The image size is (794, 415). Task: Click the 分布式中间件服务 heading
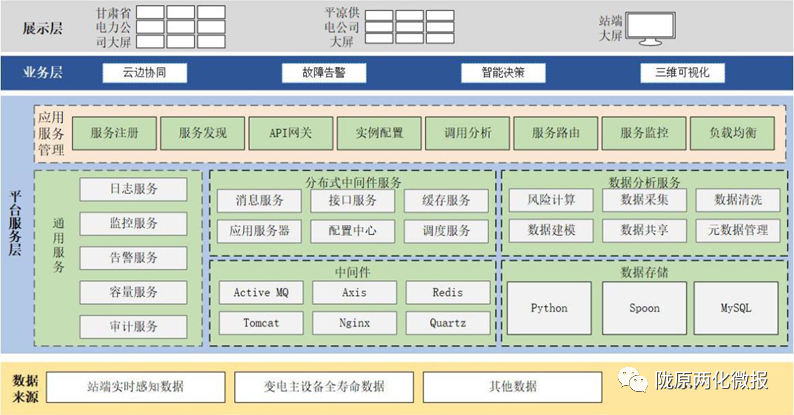coord(353,183)
